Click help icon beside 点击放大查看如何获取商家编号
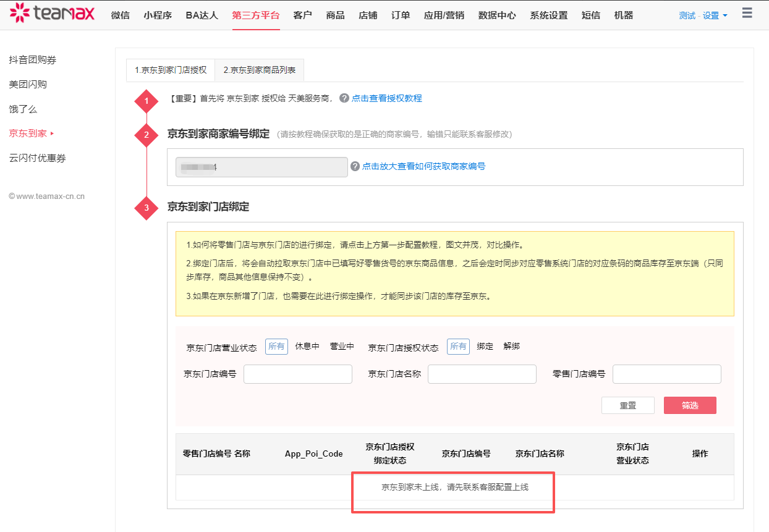The height and width of the screenshot is (532, 769). [x=355, y=166]
